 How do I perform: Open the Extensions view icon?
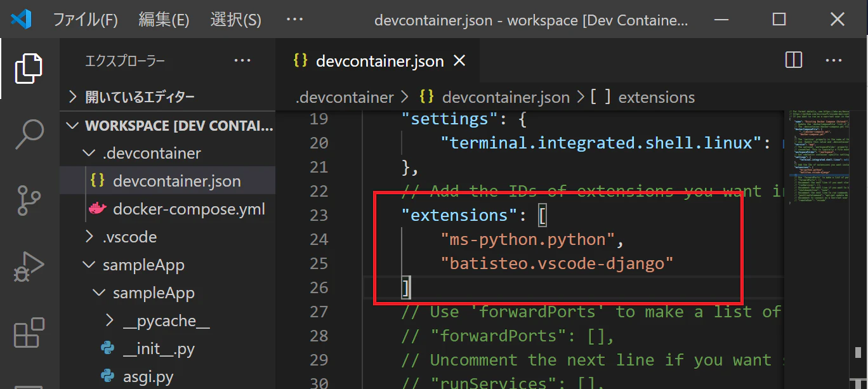click(x=29, y=333)
